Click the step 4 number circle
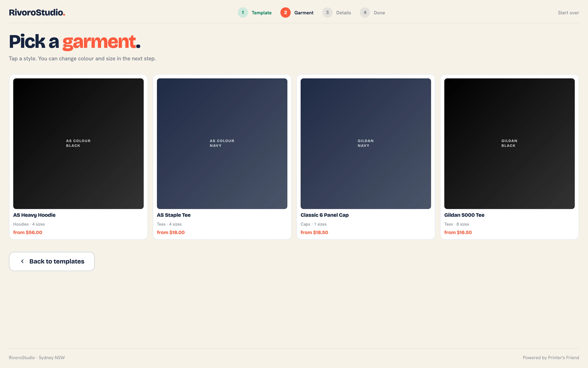This screenshot has height=368, width=588. click(x=365, y=12)
